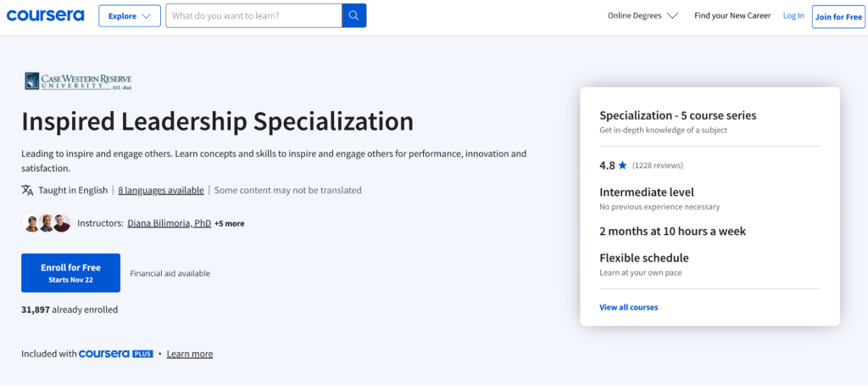
Task: Expand the Online Degrees menu
Action: click(x=643, y=15)
